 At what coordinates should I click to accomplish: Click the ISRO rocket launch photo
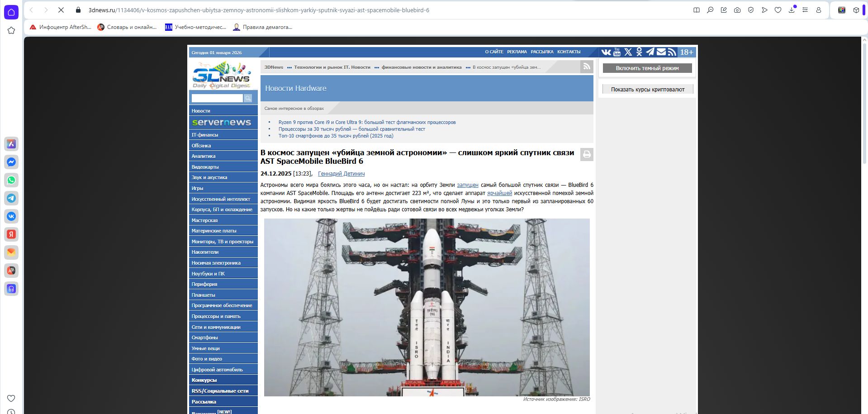[x=427, y=307]
